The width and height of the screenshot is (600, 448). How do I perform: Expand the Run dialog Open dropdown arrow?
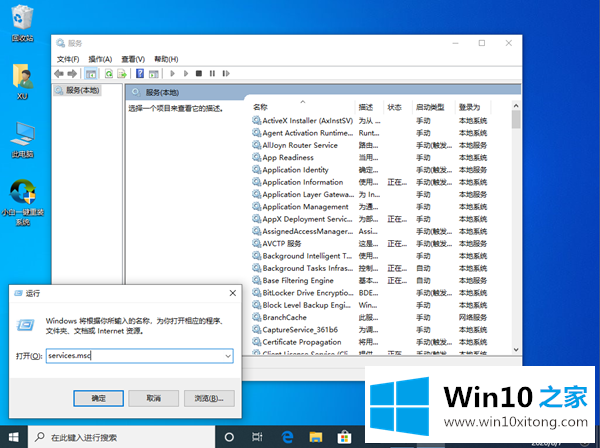(228, 356)
